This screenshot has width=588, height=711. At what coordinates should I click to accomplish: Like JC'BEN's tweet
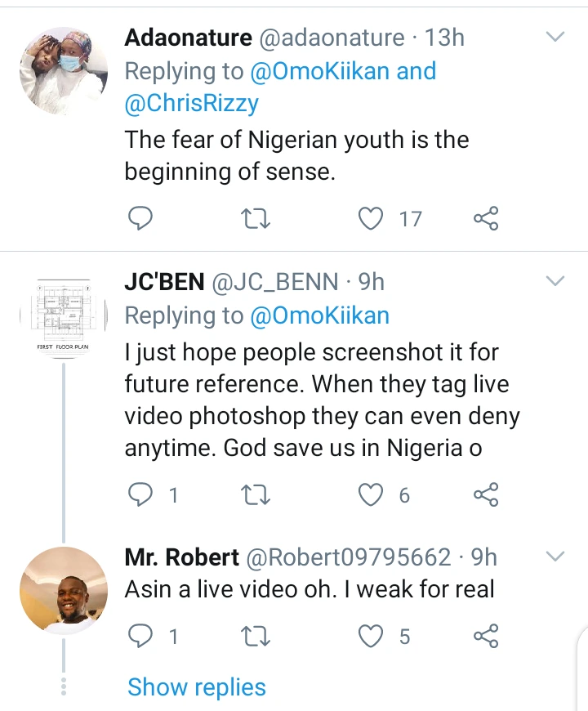point(372,494)
